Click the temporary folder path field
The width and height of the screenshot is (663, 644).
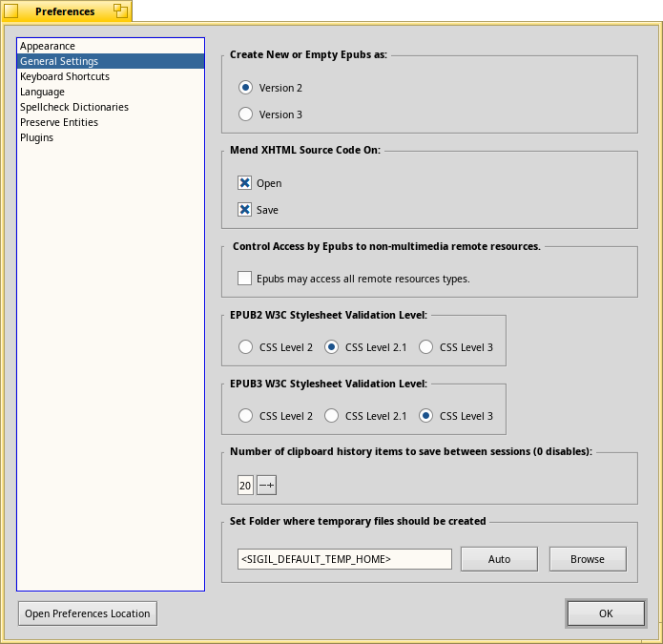pos(344,559)
